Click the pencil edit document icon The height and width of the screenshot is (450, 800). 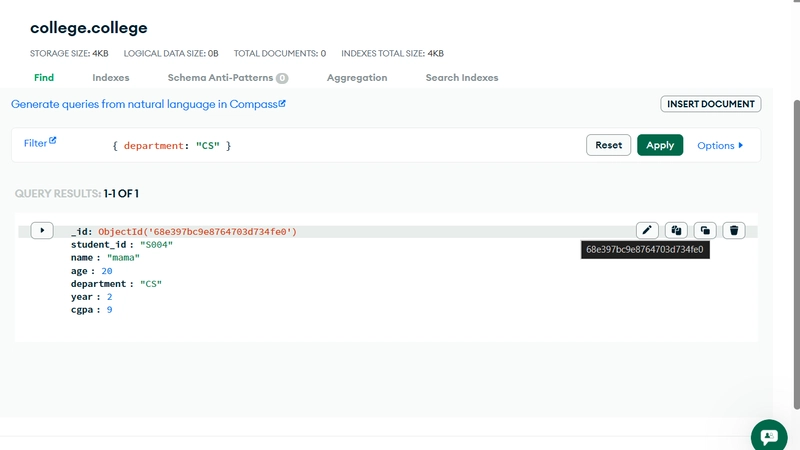click(x=648, y=230)
